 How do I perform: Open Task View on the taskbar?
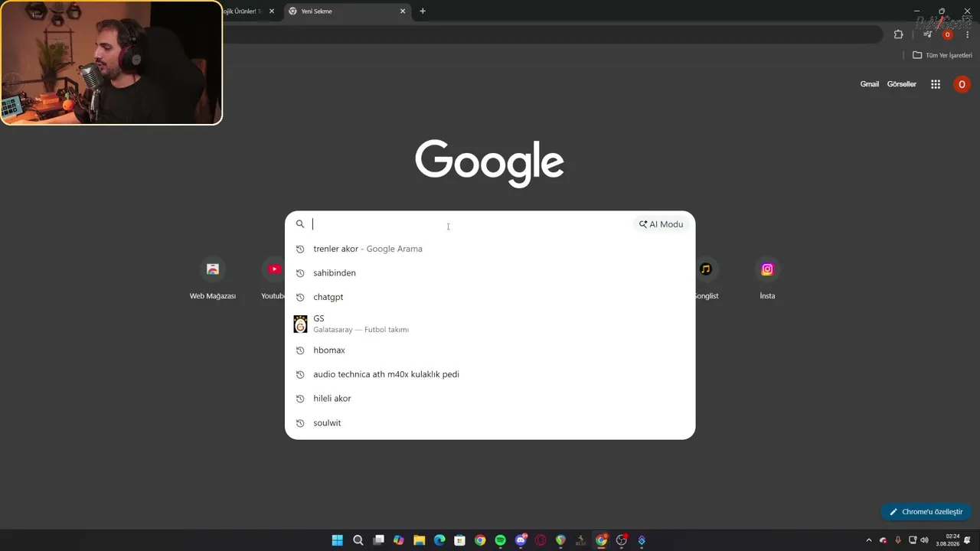[x=378, y=540]
